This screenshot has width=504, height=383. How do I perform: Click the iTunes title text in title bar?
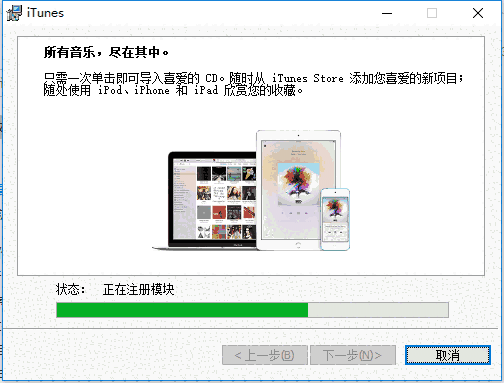(x=45, y=13)
